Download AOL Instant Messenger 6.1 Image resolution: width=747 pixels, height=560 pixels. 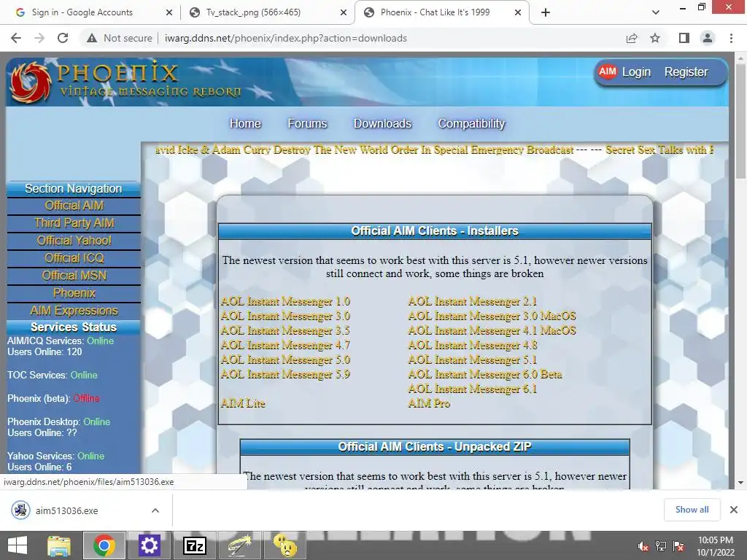point(473,389)
